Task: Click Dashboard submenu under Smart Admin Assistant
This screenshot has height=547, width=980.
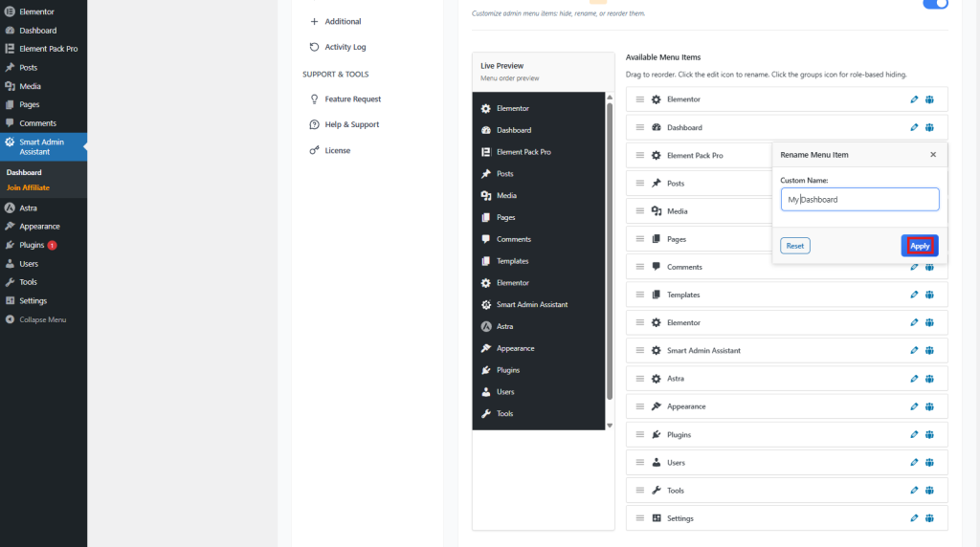Action: [x=24, y=172]
